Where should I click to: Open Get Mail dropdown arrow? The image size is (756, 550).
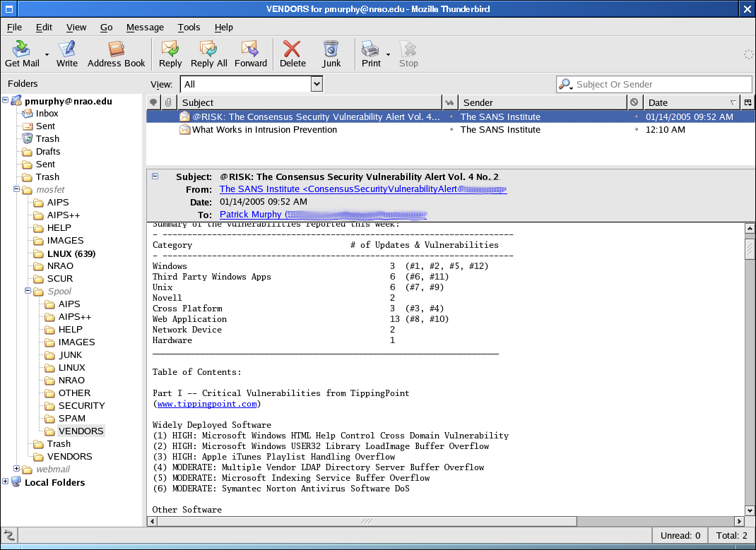pyautogui.click(x=47, y=54)
